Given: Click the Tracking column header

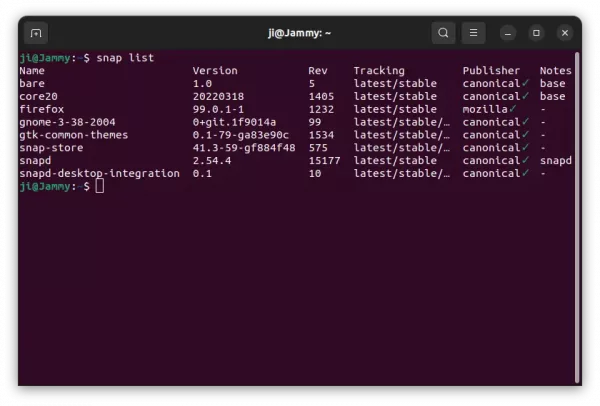Looking at the screenshot, I should pos(379,71).
